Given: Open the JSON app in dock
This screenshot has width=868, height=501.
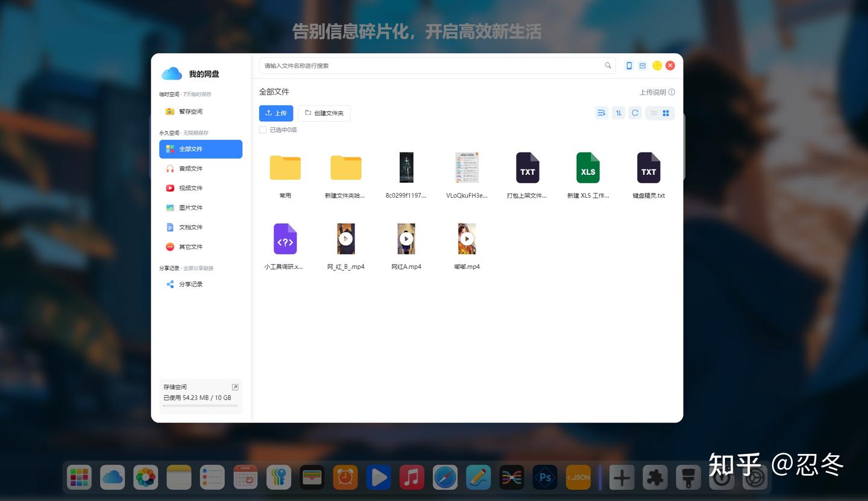Looking at the screenshot, I should coord(578,477).
